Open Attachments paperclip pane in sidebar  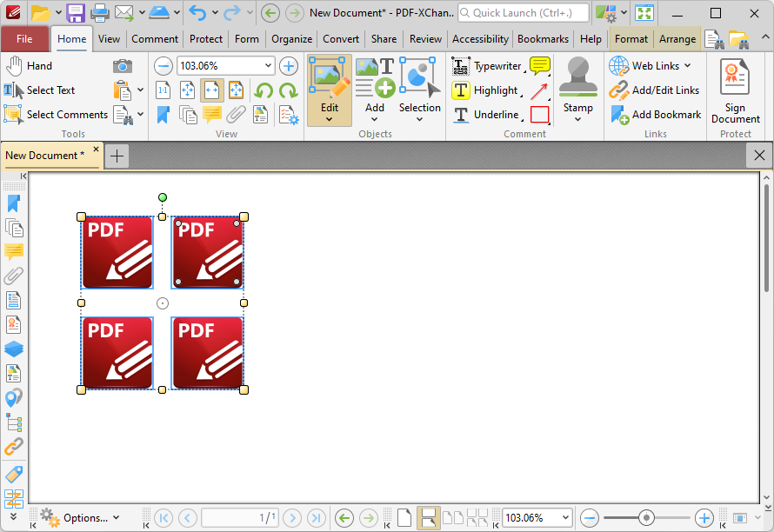tap(13, 276)
